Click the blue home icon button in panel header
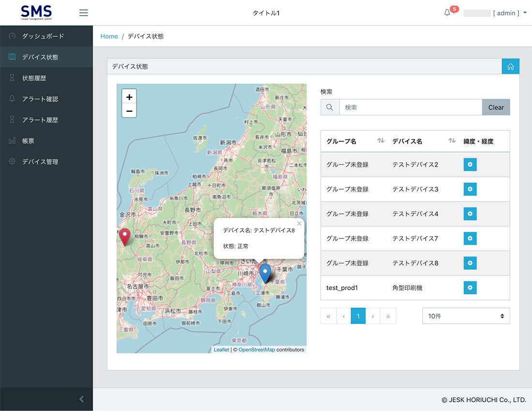This screenshot has width=532, height=411. 511,66
